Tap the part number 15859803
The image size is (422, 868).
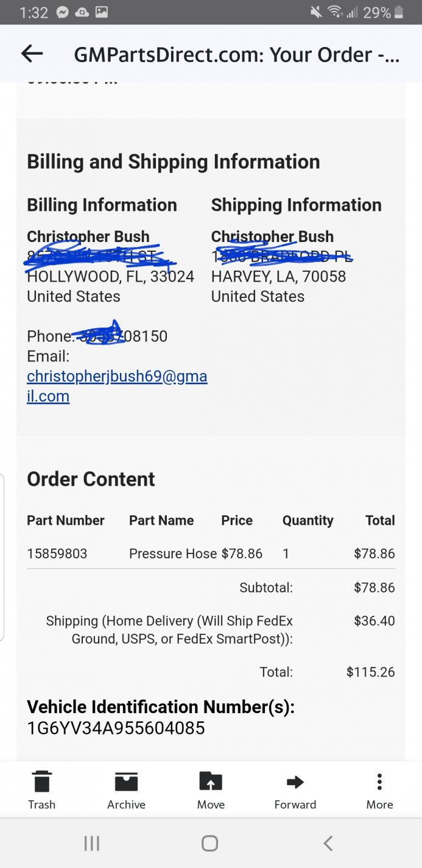57,553
